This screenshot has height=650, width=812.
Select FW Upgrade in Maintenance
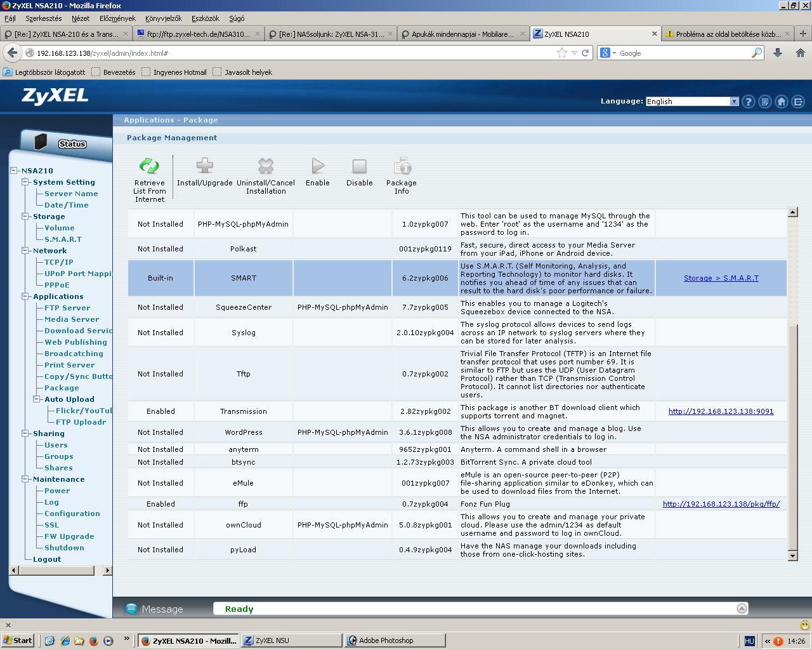tap(69, 536)
